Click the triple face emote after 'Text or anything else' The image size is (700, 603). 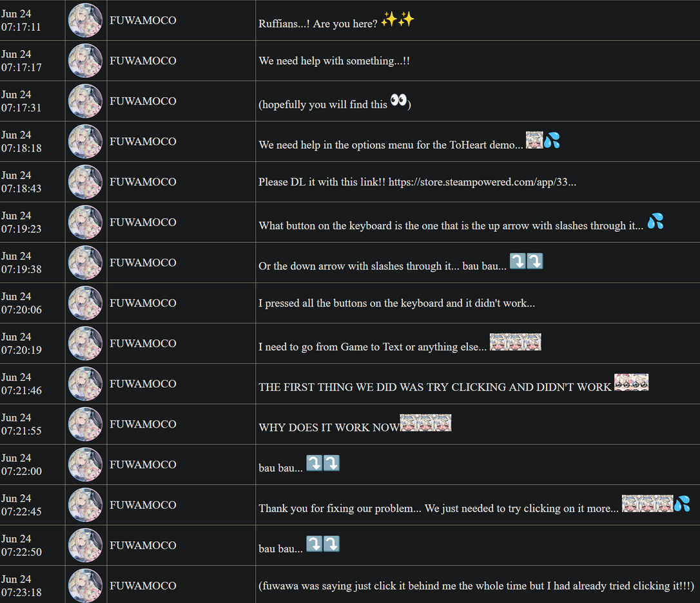(x=515, y=342)
